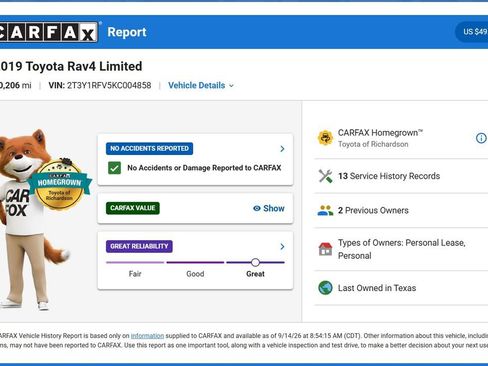Click the Fair segment of reliability scale

[135, 262]
